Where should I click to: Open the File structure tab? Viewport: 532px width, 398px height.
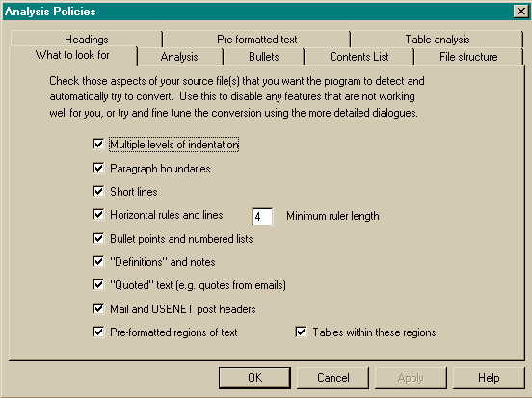coord(468,57)
